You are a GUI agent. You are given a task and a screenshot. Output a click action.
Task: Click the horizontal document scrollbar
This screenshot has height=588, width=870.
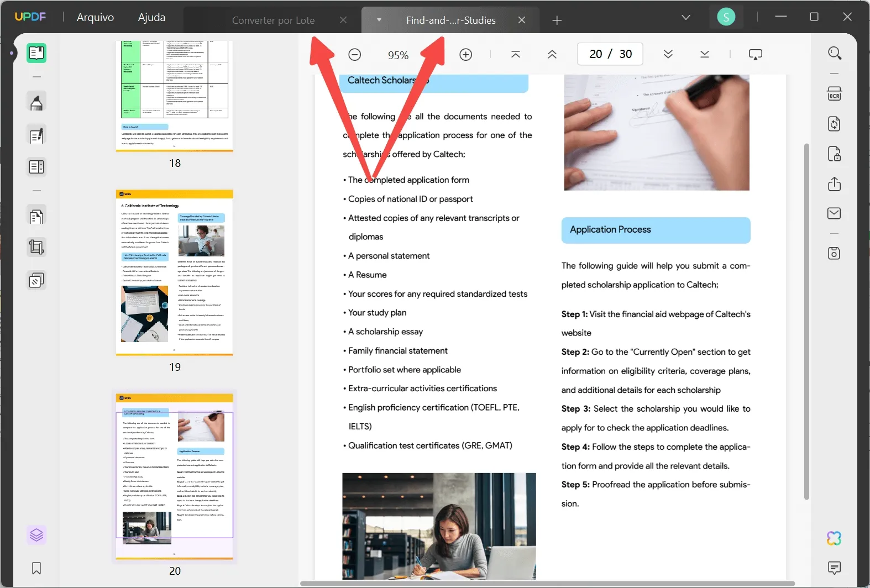point(547,583)
